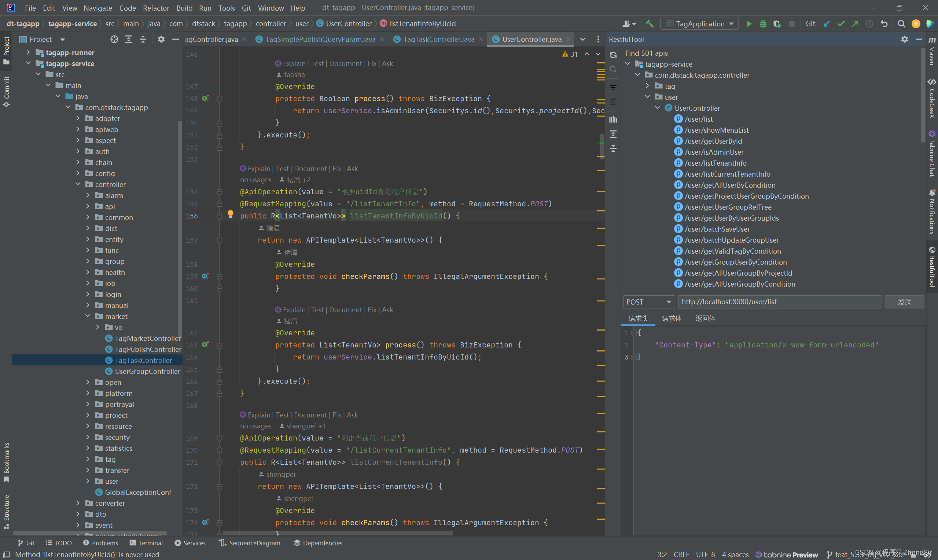
Task: Select /user/isAdminUser API entry
Action: [714, 152]
